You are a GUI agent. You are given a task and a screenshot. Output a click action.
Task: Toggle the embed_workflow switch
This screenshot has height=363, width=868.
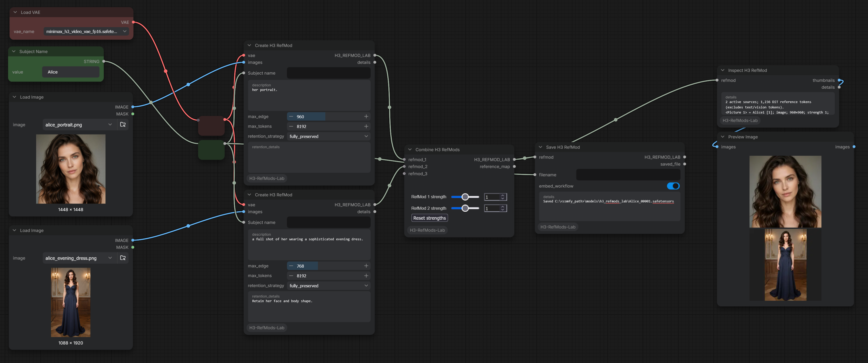673,186
